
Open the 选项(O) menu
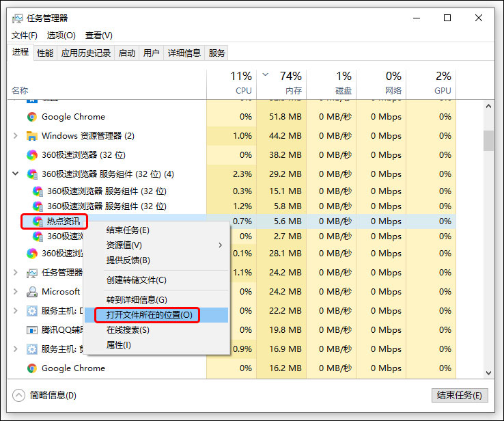[61, 36]
